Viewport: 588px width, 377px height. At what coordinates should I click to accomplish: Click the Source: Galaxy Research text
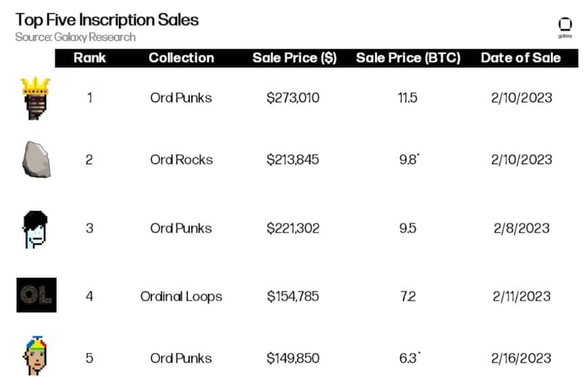75,37
